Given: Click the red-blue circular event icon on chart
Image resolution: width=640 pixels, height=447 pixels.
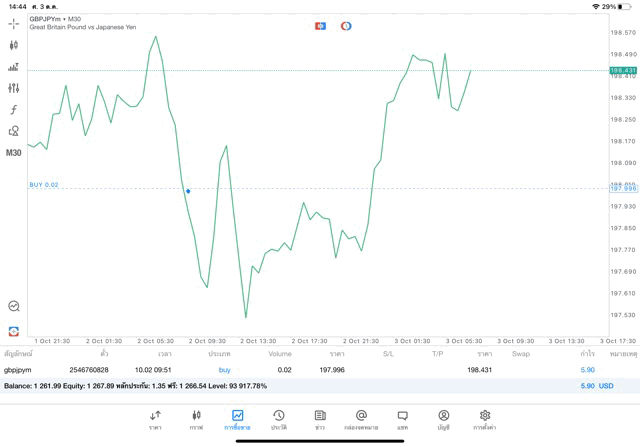Looking at the screenshot, I should pyautogui.click(x=346, y=26).
